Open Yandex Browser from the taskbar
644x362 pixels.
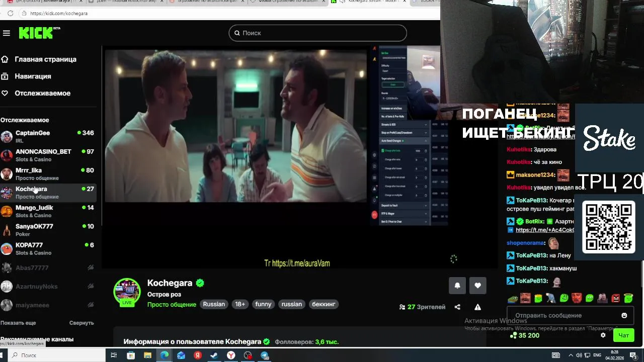[x=231, y=355]
